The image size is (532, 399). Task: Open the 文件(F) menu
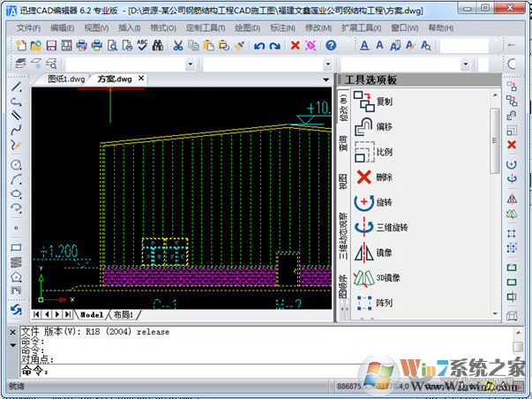28,28
